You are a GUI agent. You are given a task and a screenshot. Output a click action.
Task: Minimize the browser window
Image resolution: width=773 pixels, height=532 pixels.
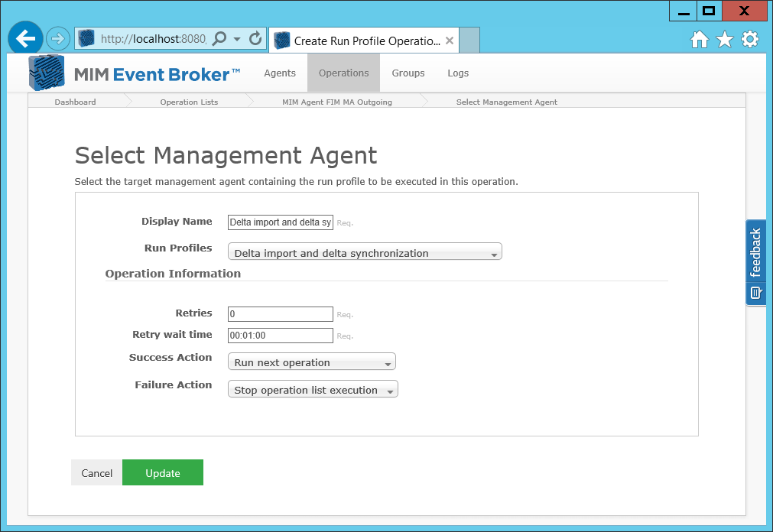[x=684, y=11]
